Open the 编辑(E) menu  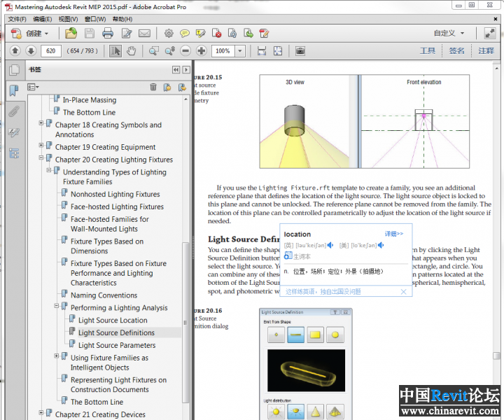(x=43, y=20)
